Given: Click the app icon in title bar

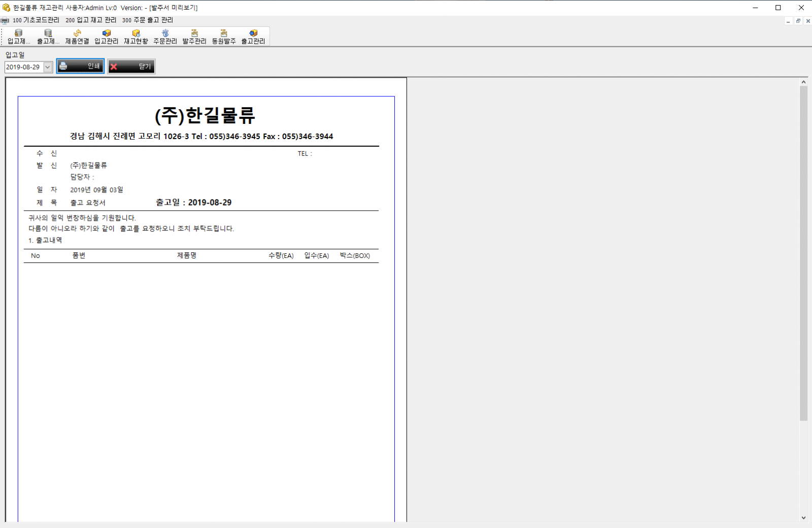Looking at the screenshot, I should 6,8.
